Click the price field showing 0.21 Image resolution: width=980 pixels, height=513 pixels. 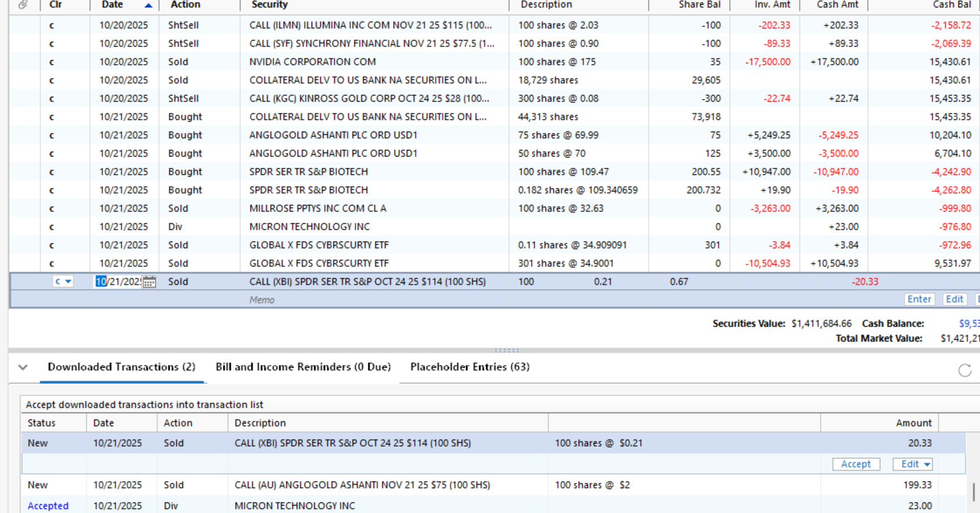(603, 282)
